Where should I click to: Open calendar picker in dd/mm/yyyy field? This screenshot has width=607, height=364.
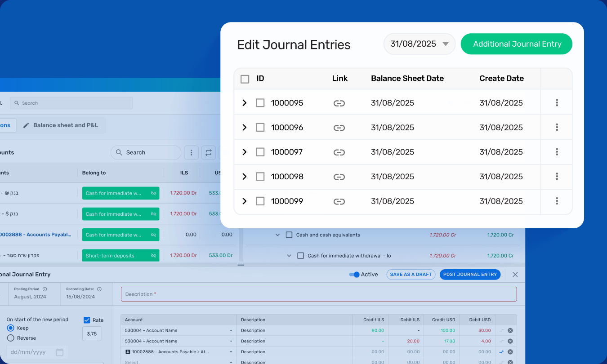pos(60,352)
